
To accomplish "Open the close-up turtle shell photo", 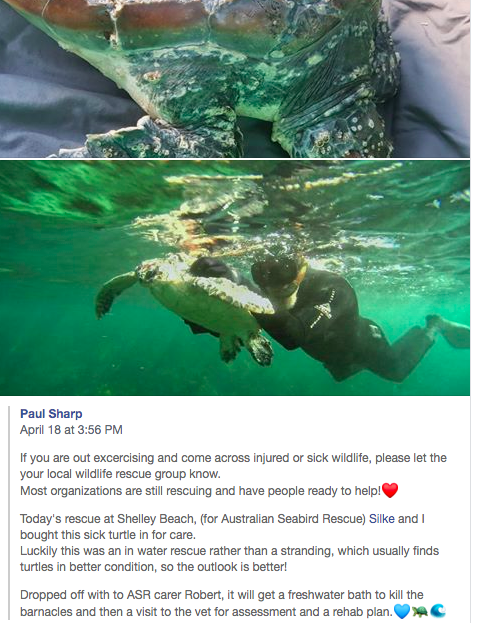I will point(235,79).
